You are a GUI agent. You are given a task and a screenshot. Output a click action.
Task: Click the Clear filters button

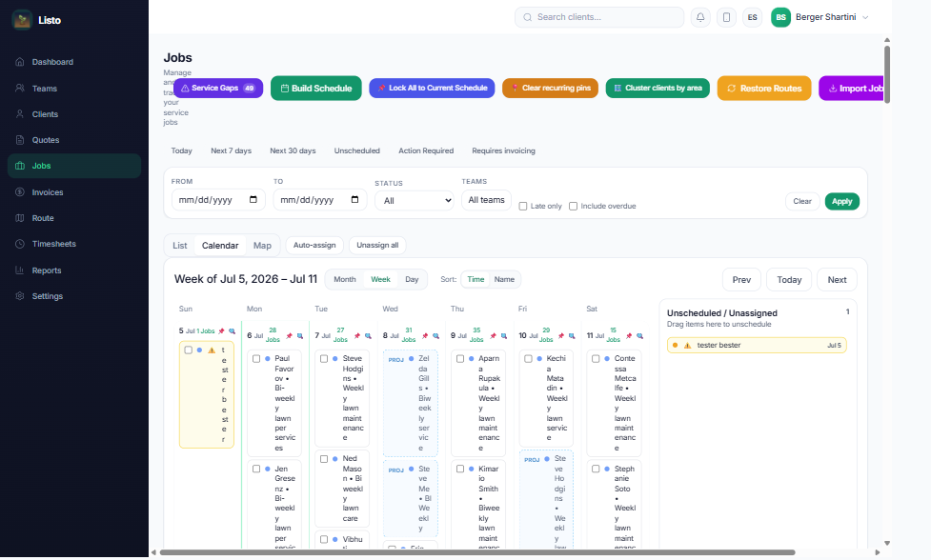802,201
